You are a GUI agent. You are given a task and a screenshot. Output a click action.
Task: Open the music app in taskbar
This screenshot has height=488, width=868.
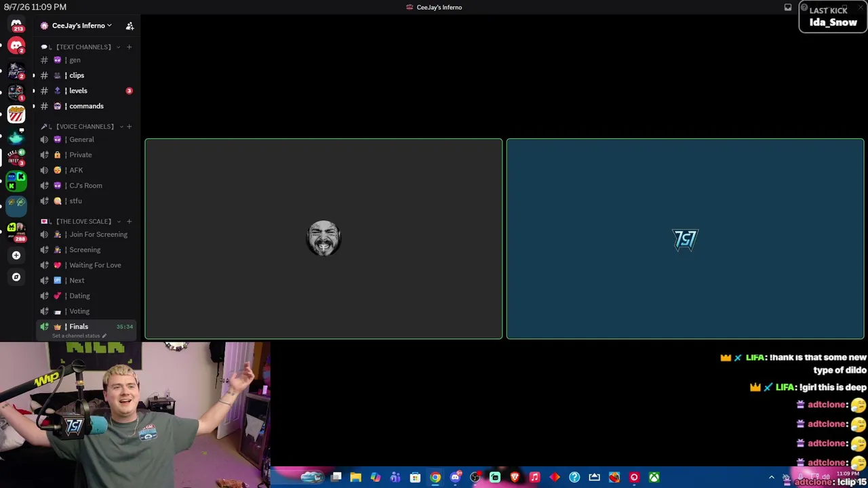534,477
